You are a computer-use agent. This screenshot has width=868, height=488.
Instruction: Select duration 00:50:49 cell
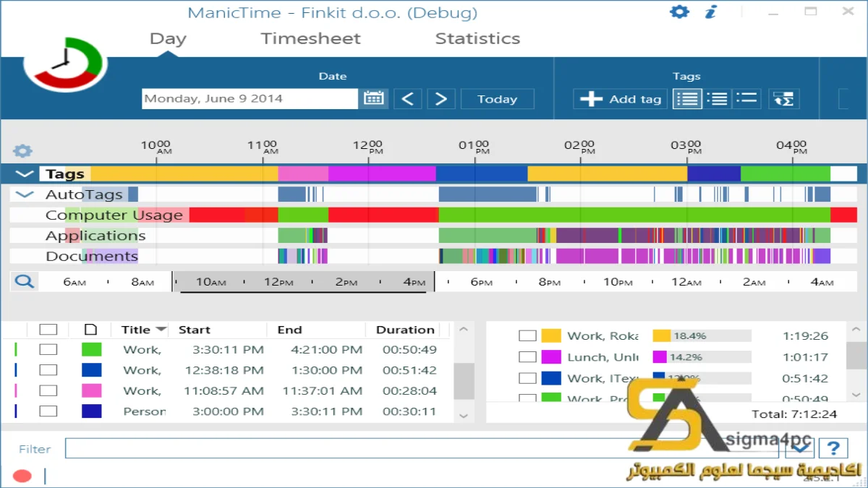tap(409, 350)
